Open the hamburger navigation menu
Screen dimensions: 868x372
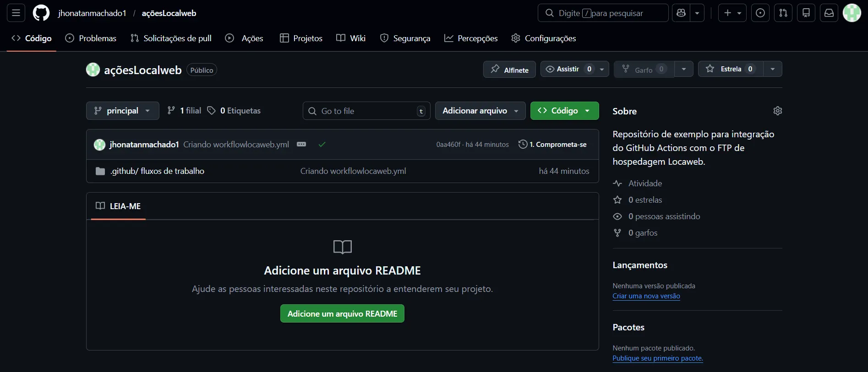pyautogui.click(x=16, y=13)
